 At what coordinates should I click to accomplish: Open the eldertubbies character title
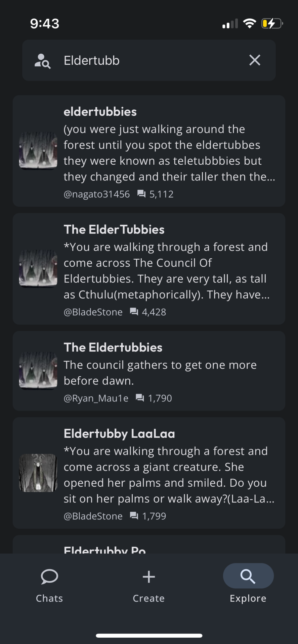coord(100,112)
